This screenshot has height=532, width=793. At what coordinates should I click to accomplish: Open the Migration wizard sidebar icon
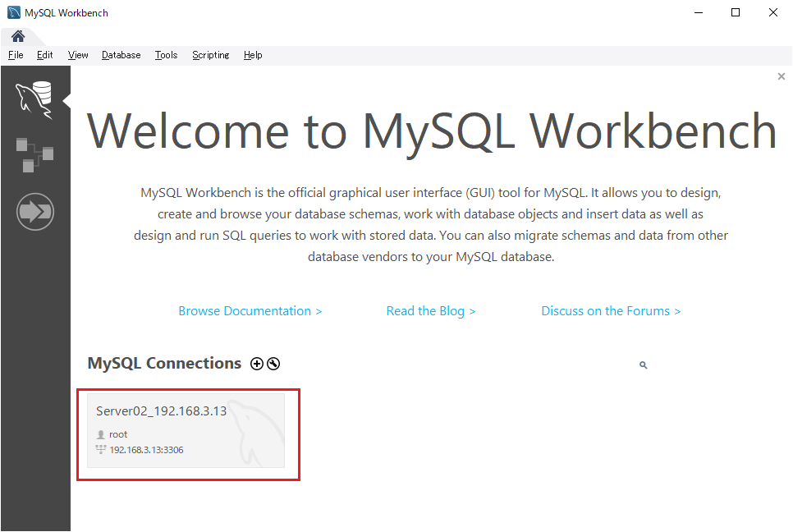35,212
